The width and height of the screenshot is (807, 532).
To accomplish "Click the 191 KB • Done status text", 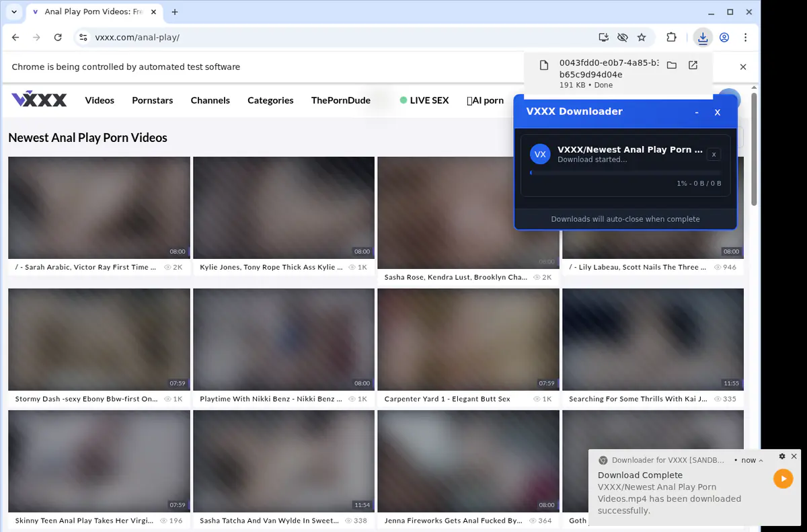I will [586, 85].
